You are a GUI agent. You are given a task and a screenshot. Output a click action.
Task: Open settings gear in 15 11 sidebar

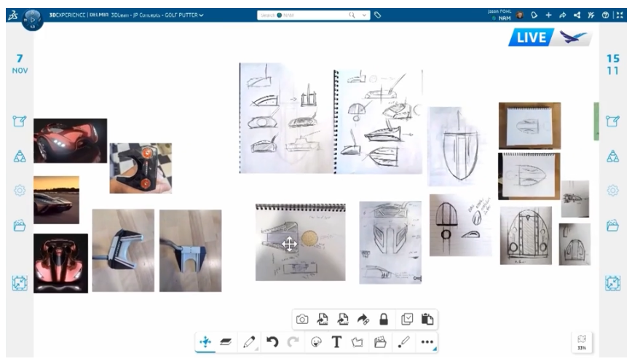(x=612, y=190)
